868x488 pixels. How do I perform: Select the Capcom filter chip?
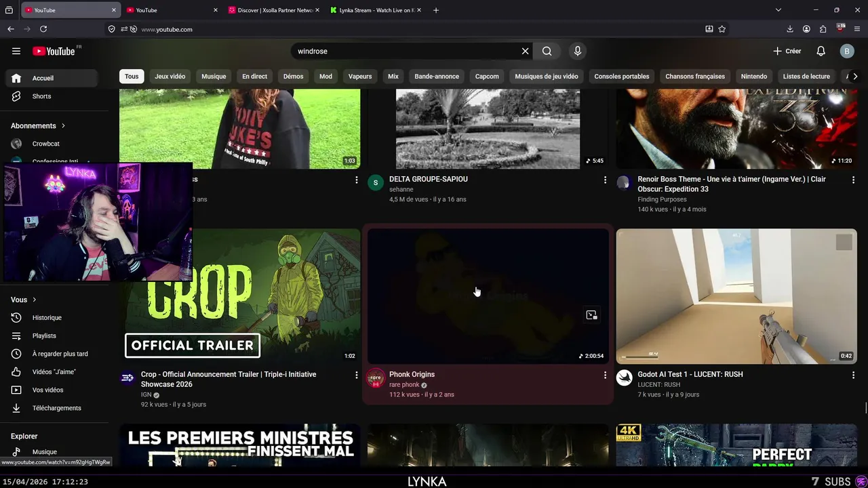[487, 77]
